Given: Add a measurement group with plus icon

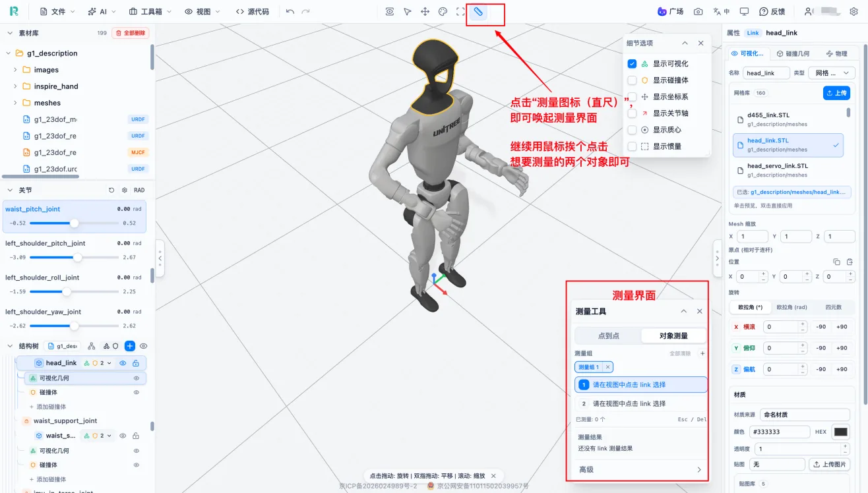Looking at the screenshot, I should click(x=702, y=354).
